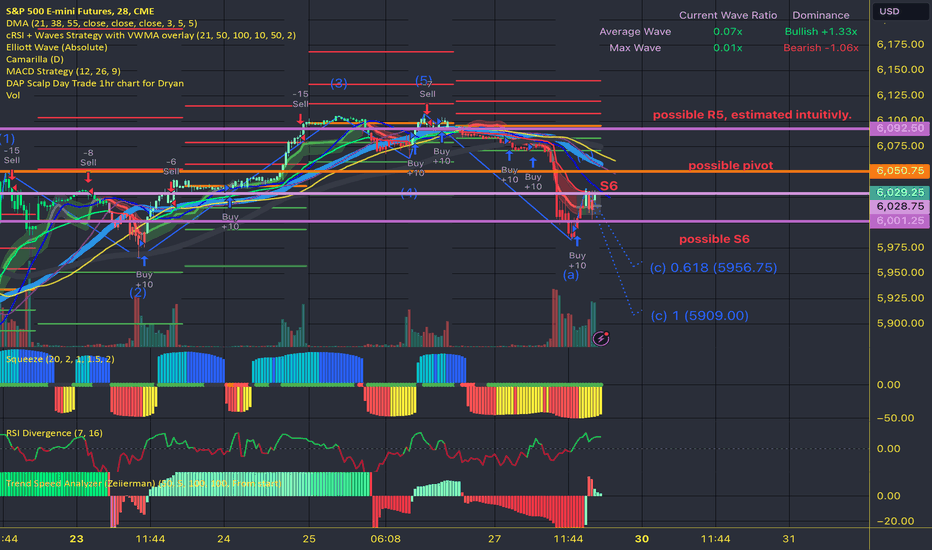Select the 'possible pivot' text annotation

(x=731, y=165)
